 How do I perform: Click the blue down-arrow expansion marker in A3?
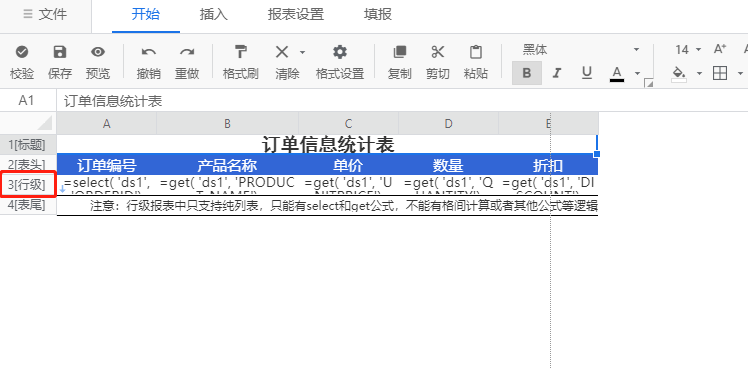pos(62,189)
